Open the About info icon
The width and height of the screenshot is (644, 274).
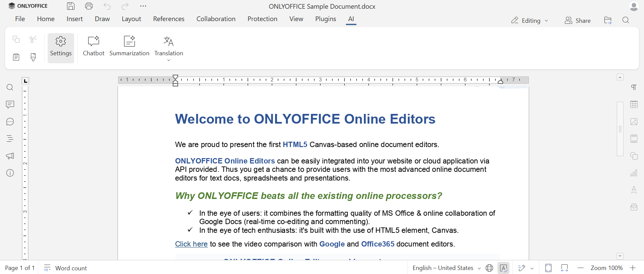10,173
